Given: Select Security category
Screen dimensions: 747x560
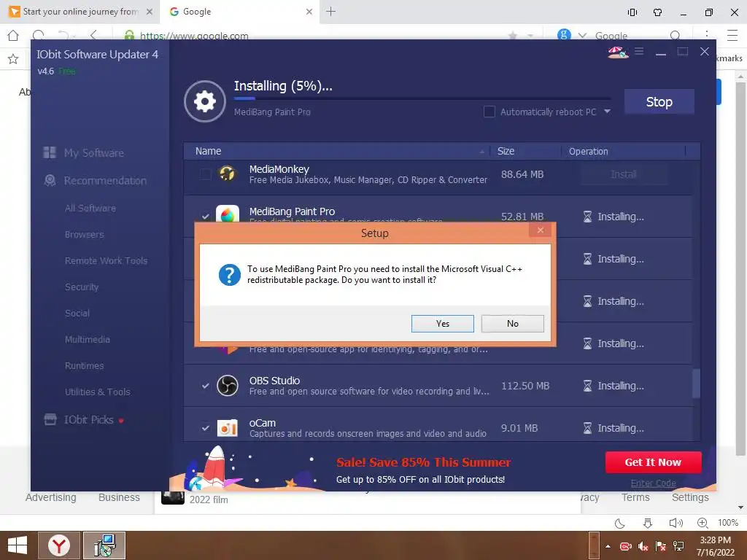Looking at the screenshot, I should (x=82, y=287).
